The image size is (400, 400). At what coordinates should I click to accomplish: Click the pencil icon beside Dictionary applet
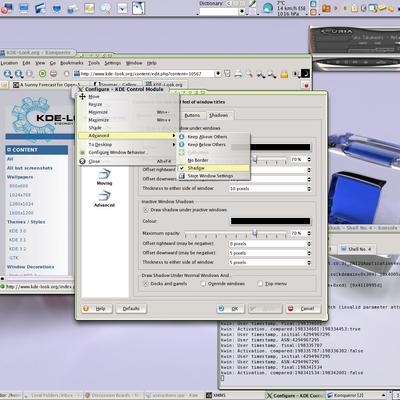point(252,4)
